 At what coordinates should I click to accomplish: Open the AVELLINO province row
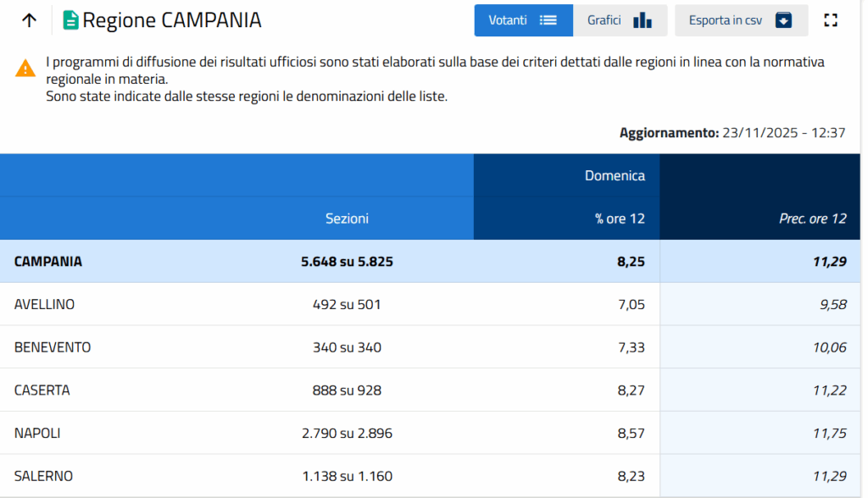[44, 304]
